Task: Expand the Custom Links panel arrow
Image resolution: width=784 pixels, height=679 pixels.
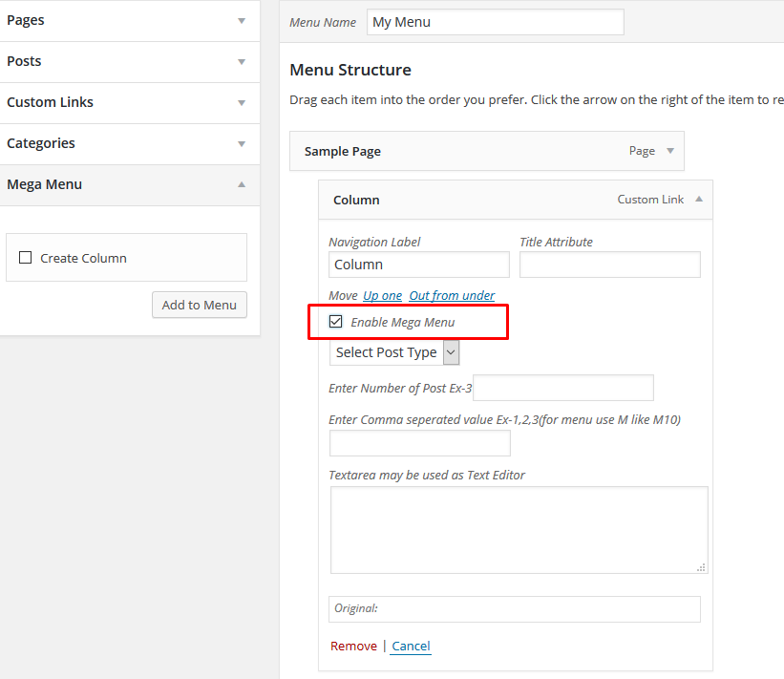Action: [242, 102]
